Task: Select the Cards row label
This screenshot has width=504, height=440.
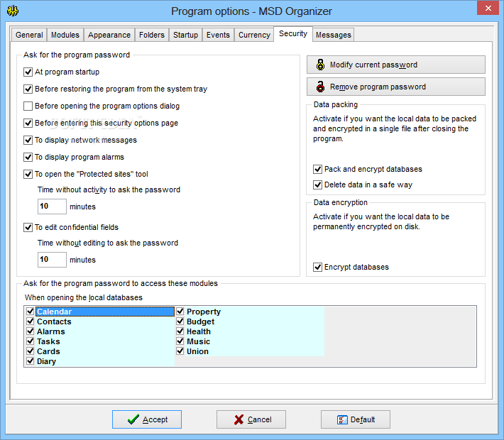Action: pos(48,351)
